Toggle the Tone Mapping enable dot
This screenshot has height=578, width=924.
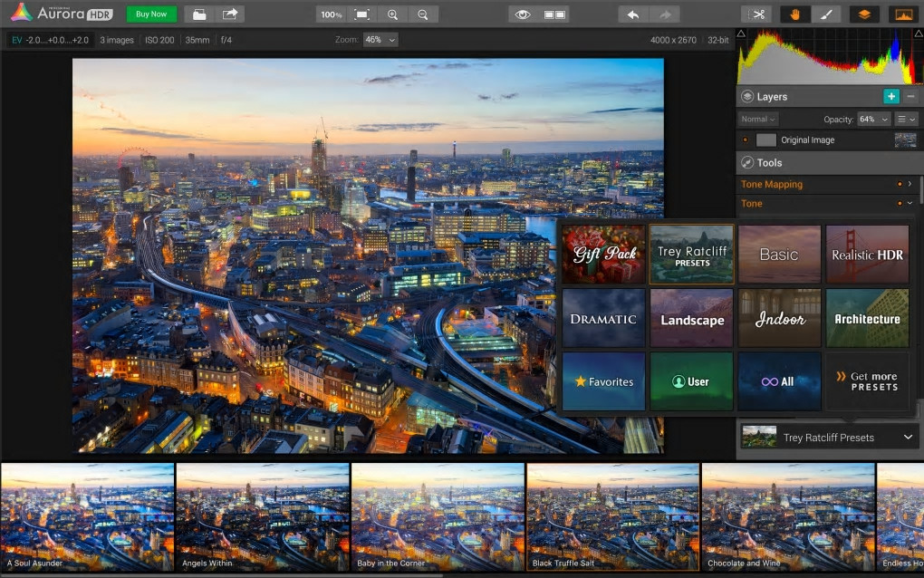pyautogui.click(x=899, y=184)
